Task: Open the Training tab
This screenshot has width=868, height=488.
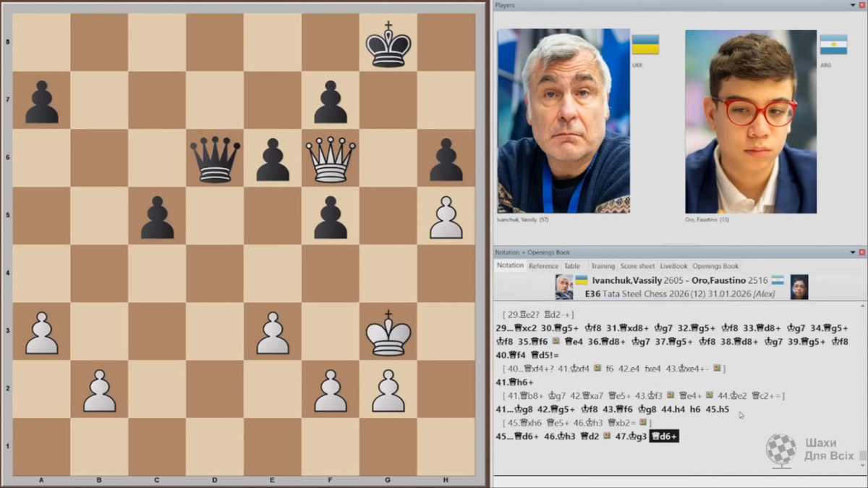Action: click(x=603, y=266)
